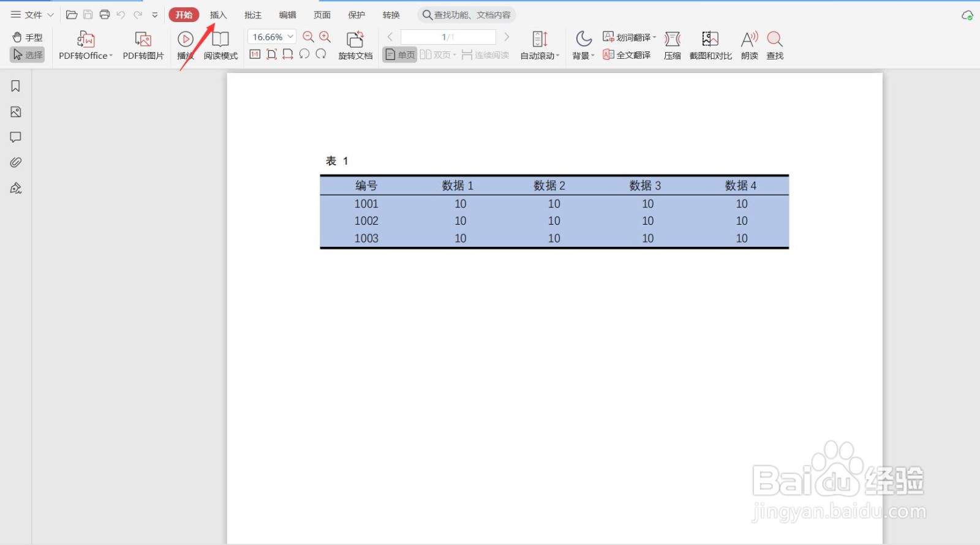Open the comments panel in left sidebar
The image size is (980, 545).
16,137
